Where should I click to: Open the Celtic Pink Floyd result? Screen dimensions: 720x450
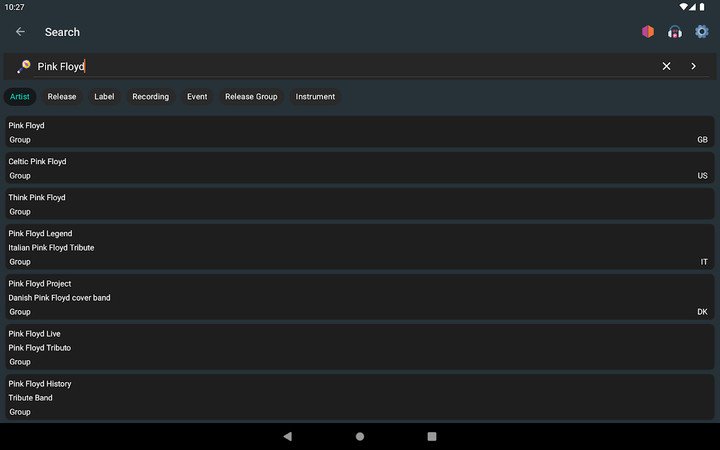[360, 168]
